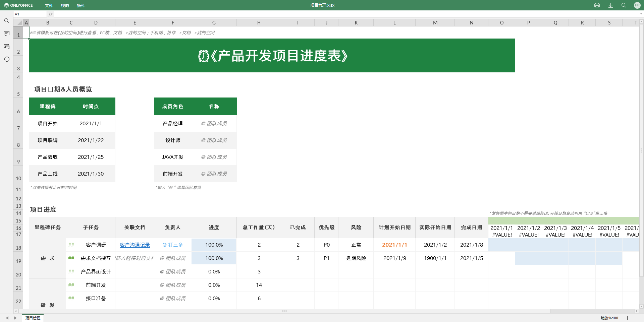
Task: Click the ONLYOFFICE logo
Action: coord(18,5)
